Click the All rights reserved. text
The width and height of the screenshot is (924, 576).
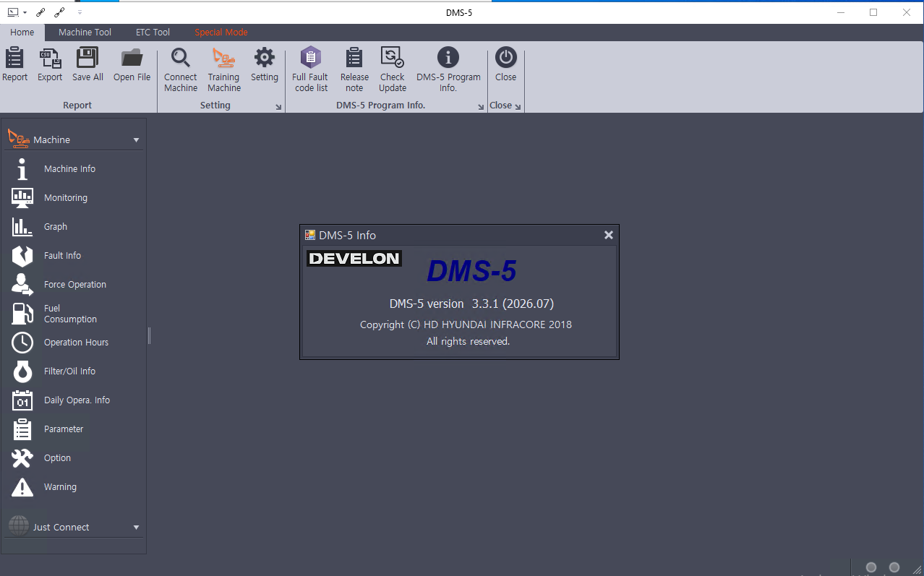(468, 341)
